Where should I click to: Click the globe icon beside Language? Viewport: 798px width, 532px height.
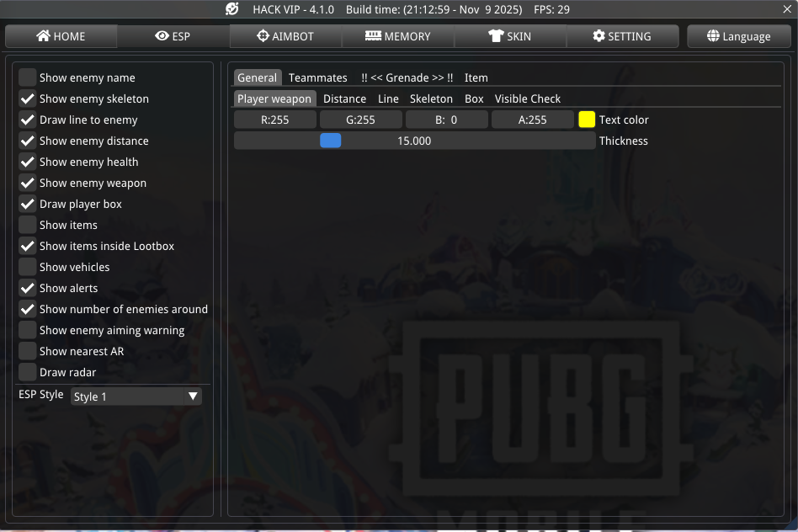click(x=713, y=36)
